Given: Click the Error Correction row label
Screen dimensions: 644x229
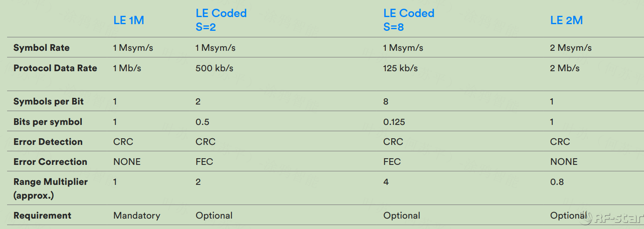Looking at the screenshot, I should pyautogui.click(x=50, y=162).
